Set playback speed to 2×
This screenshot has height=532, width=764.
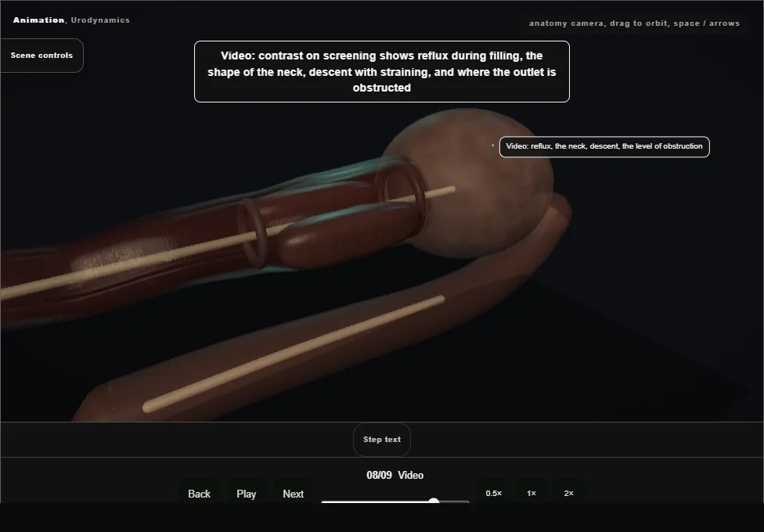point(568,493)
